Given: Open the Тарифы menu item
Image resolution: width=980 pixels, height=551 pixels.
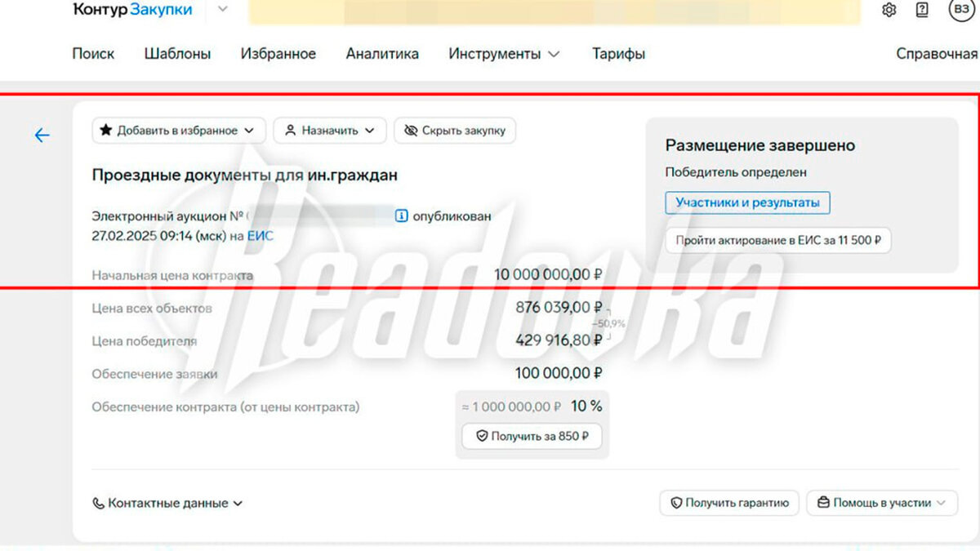Looking at the screenshot, I should [618, 54].
